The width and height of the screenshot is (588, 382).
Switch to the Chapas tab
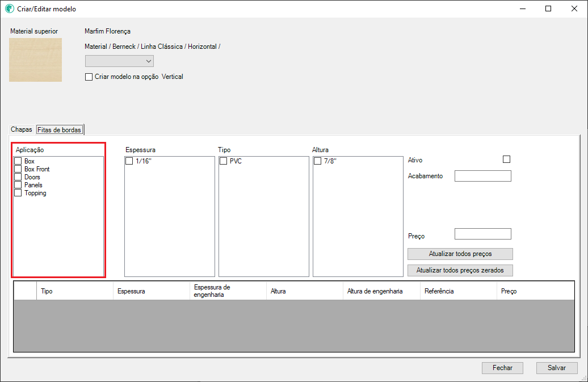tap(22, 129)
